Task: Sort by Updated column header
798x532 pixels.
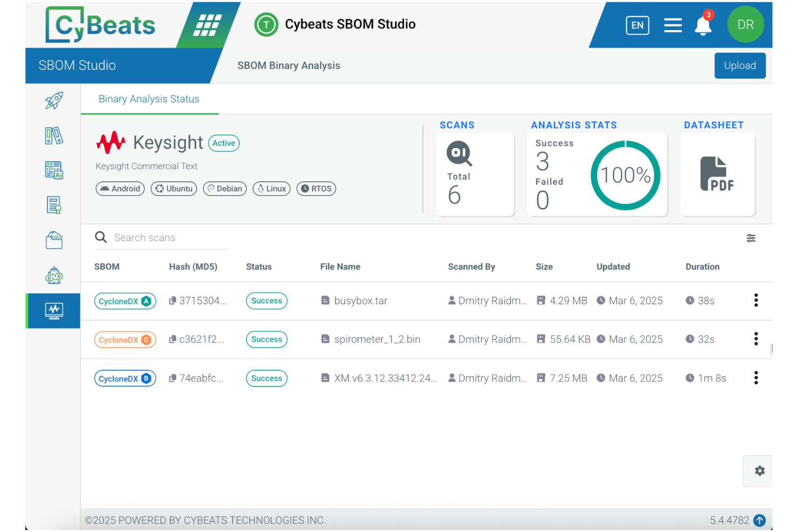Action: coord(613,267)
